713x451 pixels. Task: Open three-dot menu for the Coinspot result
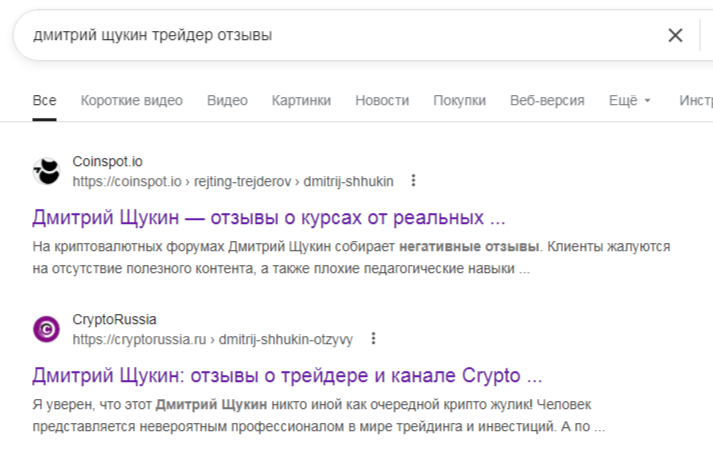point(414,181)
